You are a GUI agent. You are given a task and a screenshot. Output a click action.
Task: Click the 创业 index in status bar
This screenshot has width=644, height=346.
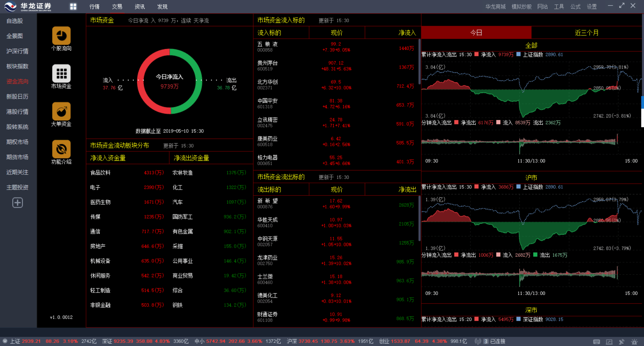tap(423, 341)
